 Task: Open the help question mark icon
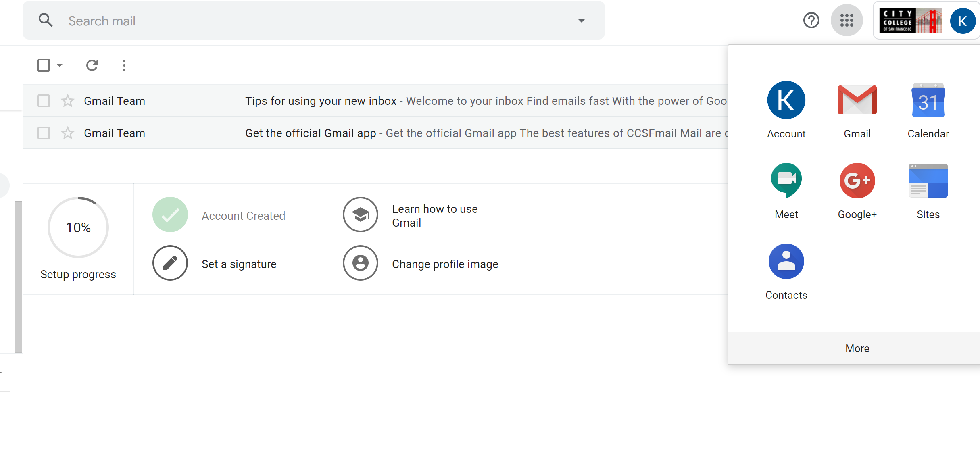click(811, 20)
